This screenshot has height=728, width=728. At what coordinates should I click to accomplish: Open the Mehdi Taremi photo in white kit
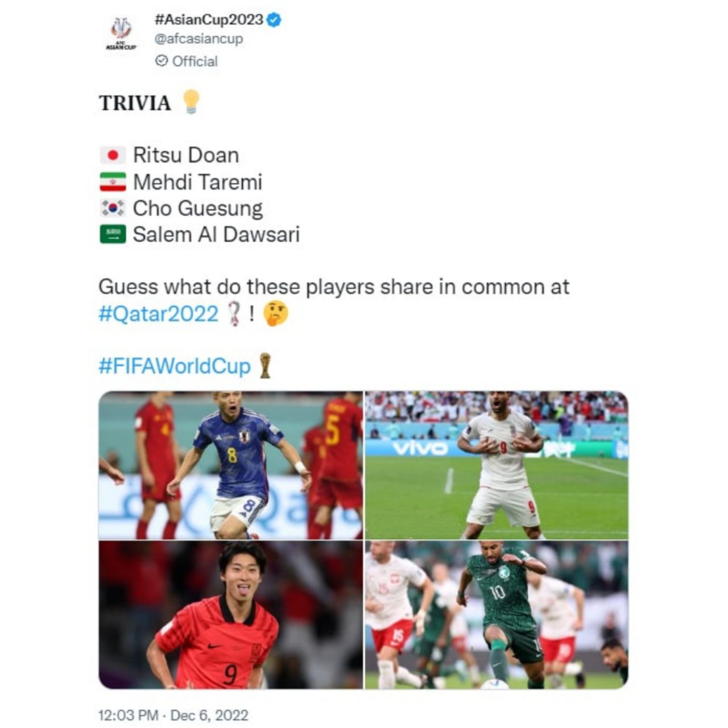pyautogui.click(x=497, y=465)
